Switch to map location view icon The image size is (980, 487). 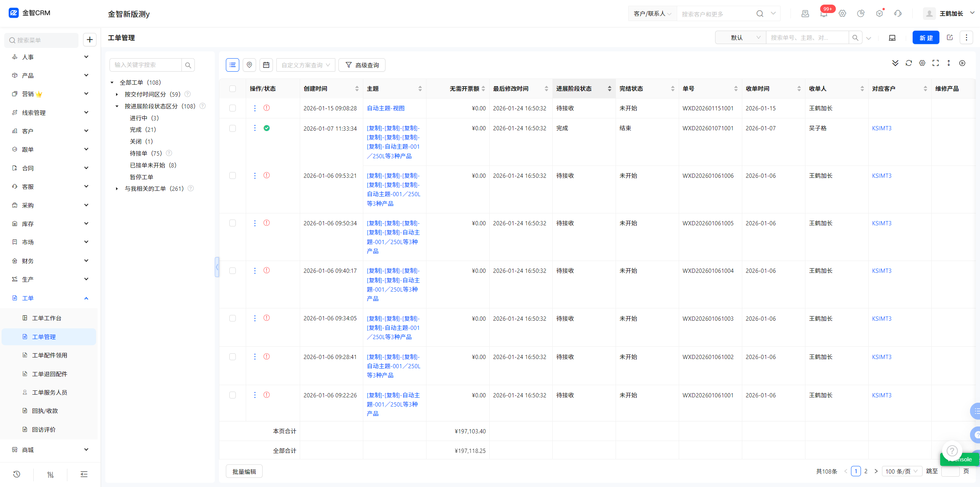(x=249, y=65)
